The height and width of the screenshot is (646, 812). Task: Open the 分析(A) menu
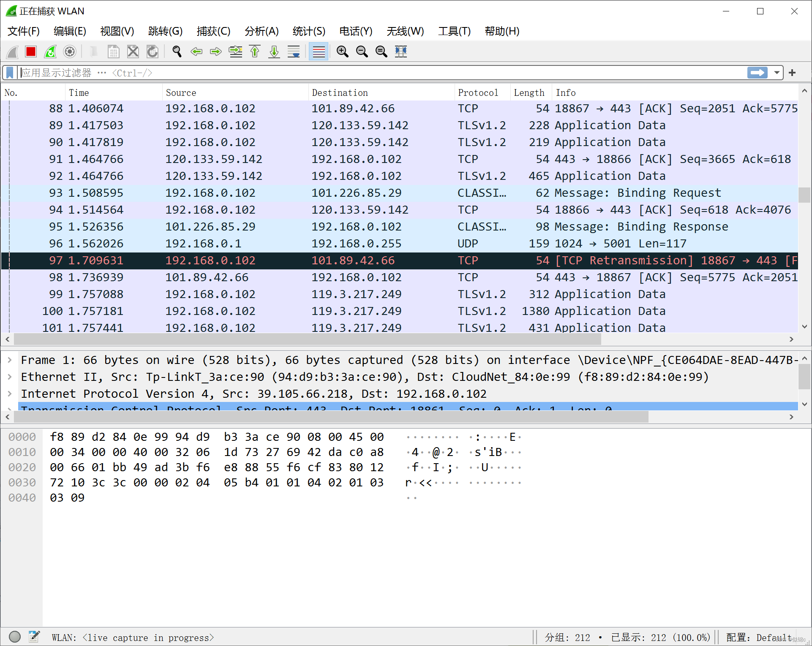tap(262, 31)
